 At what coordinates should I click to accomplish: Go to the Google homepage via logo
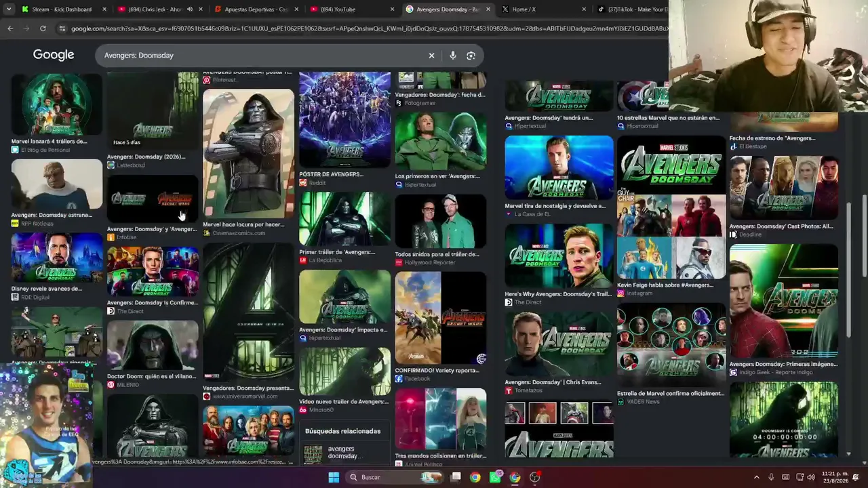click(54, 55)
